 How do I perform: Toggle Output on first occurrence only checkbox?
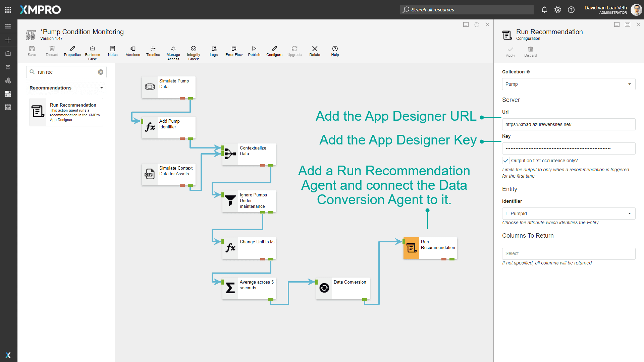(x=506, y=161)
